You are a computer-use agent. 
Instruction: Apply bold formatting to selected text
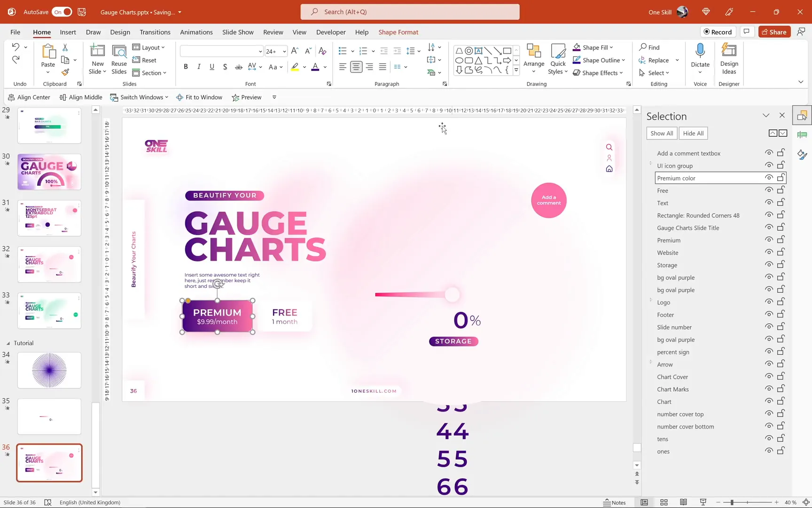pos(186,67)
